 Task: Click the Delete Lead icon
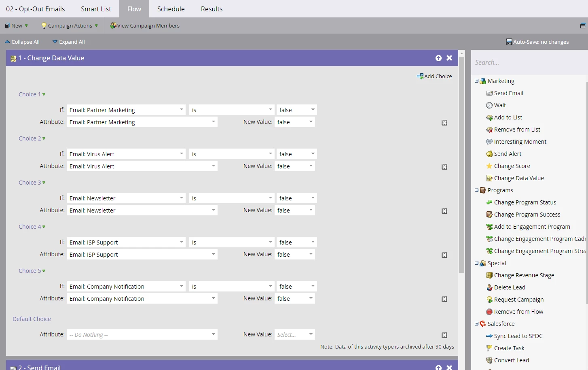[489, 287]
